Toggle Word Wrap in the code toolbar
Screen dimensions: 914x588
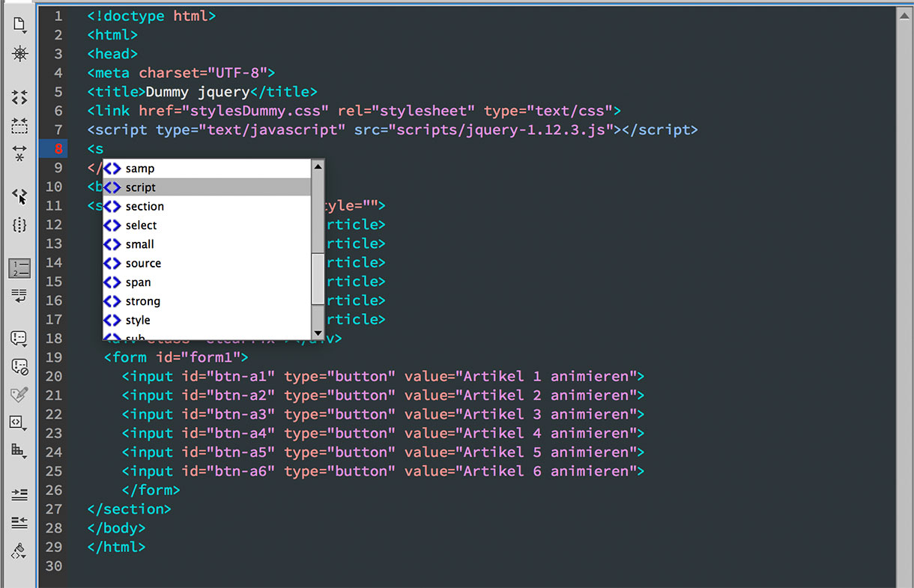point(19,295)
